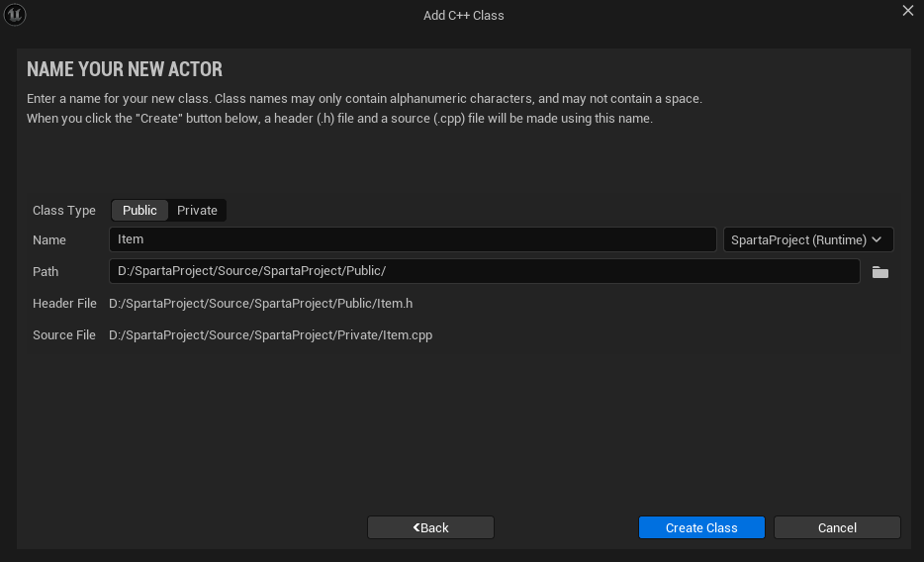Click the NAME YOUR NEW ACTOR heading

click(x=125, y=69)
